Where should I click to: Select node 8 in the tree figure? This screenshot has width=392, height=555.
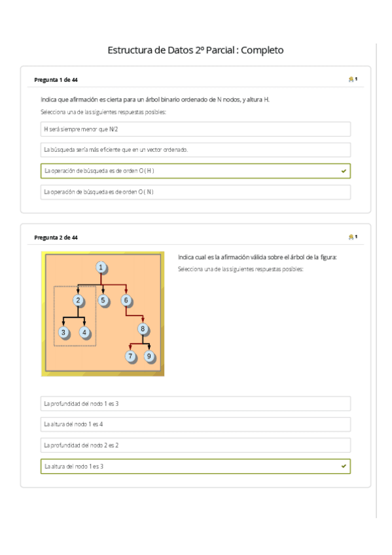click(x=141, y=327)
